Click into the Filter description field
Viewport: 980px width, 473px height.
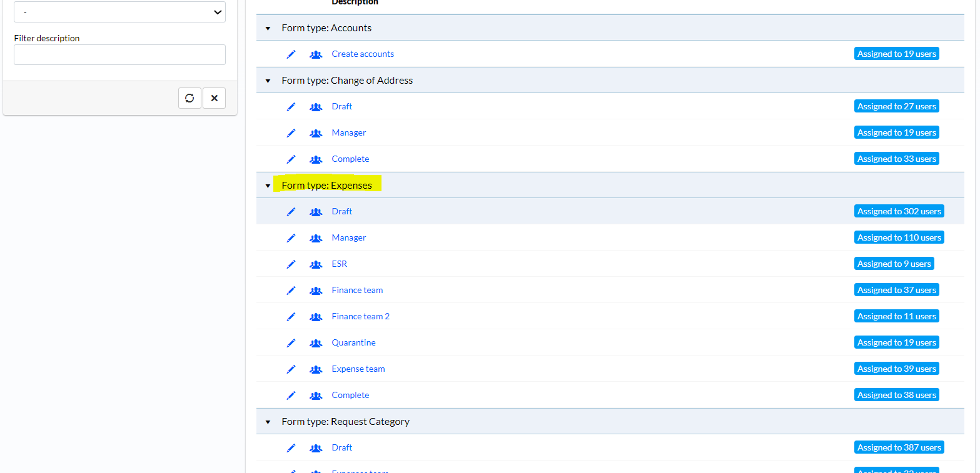tap(119, 54)
